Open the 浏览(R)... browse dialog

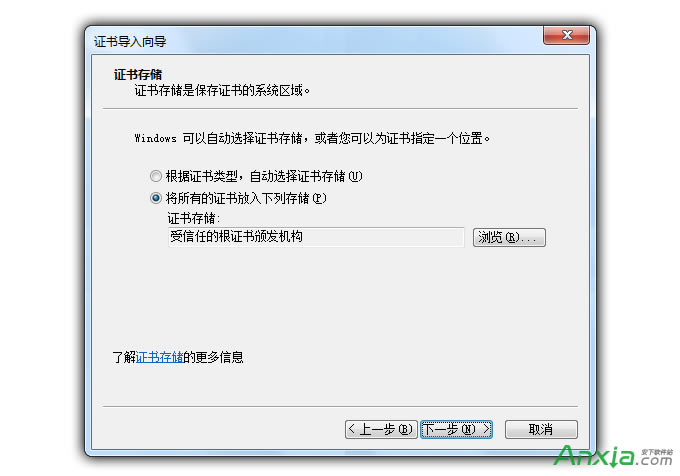coord(509,237)
